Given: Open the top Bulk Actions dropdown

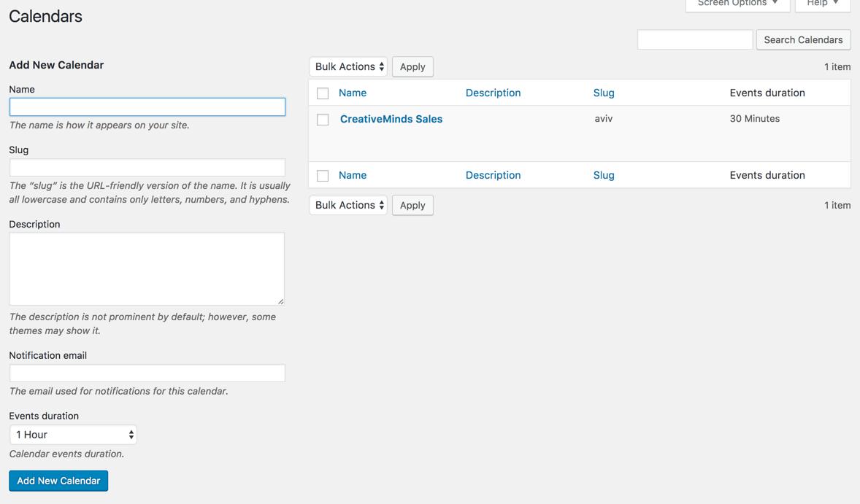Looking at the screenshot, I should (x=348, y=67).
